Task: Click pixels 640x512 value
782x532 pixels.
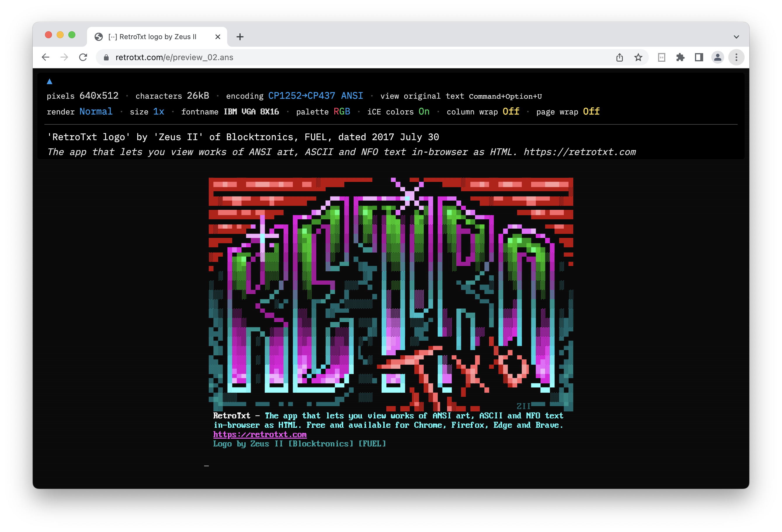Action: click(99, 96)
